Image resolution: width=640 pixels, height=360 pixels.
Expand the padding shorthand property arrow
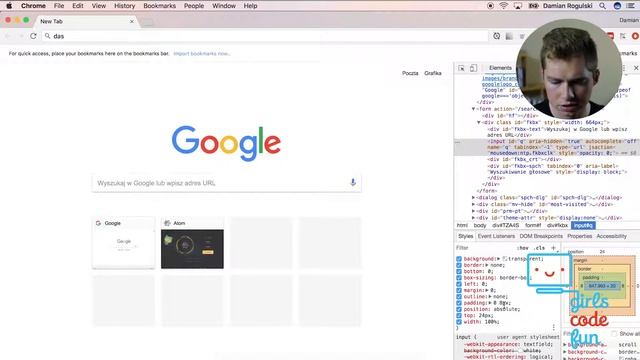click(x=490, y=303)
